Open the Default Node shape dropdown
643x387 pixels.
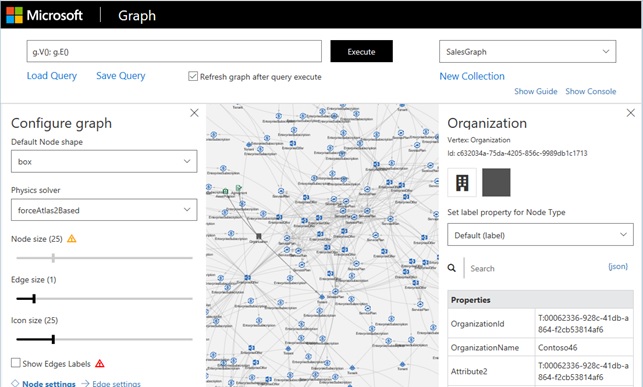pyautogui.click(x=104, y=162)
